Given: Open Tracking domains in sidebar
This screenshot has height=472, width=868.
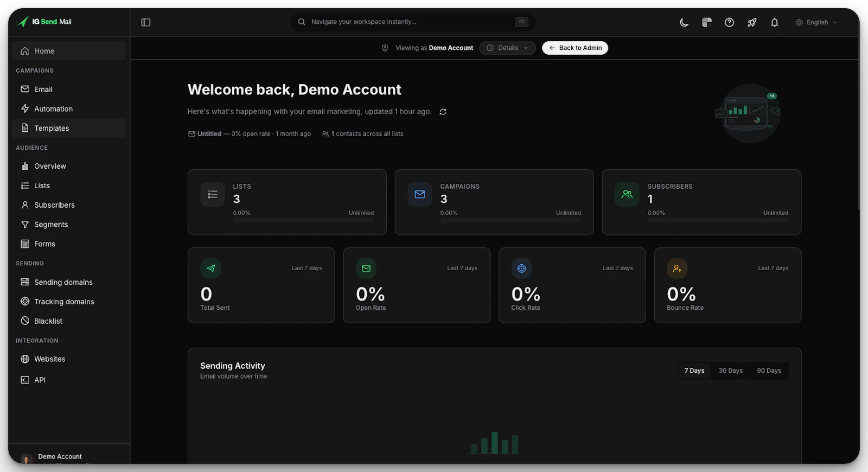Looking at the screenshot, I should pos(69,302).
